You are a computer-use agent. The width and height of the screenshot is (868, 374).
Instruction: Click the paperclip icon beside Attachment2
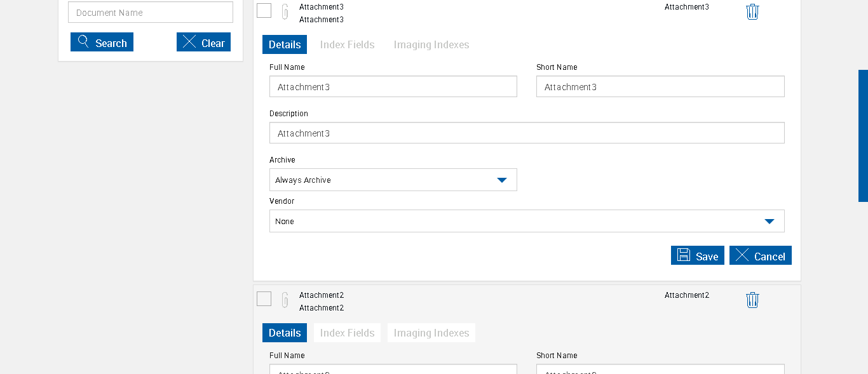[x=285, y=300]
